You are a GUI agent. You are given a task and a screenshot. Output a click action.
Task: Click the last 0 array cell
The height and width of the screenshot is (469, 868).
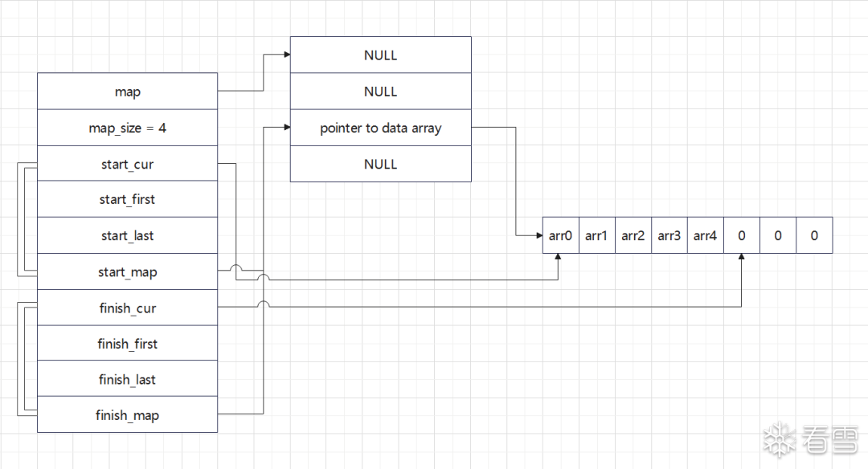(x=814, y=235)
